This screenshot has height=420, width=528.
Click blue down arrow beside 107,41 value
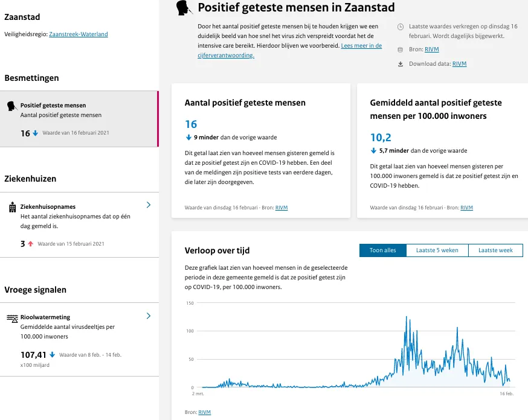coord(53,355)
